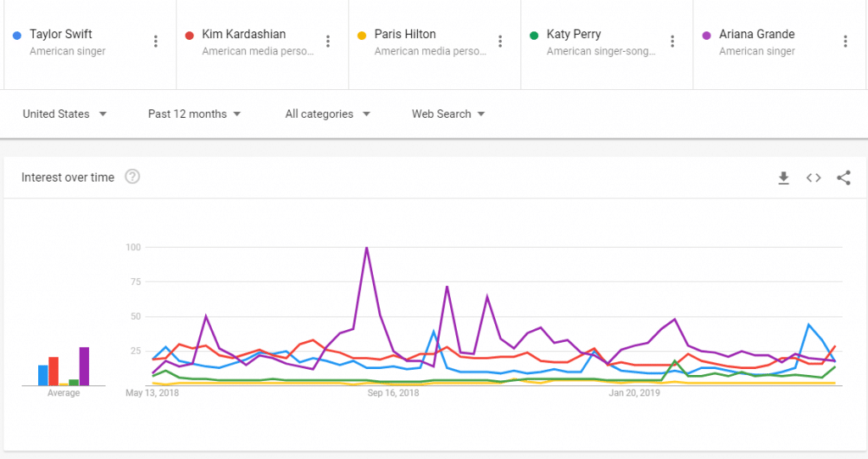Viewport: 868px width, 459px height.
Task: Click the Sep 16, 2018 axis label
Action: [x=392, y=393]
